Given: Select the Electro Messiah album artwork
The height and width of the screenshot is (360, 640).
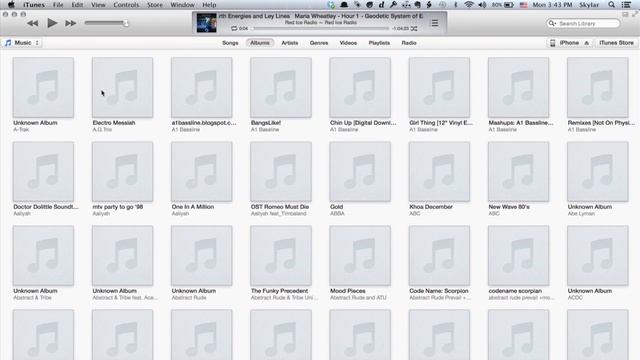Looking at the screenshot, I should point(122,87).
